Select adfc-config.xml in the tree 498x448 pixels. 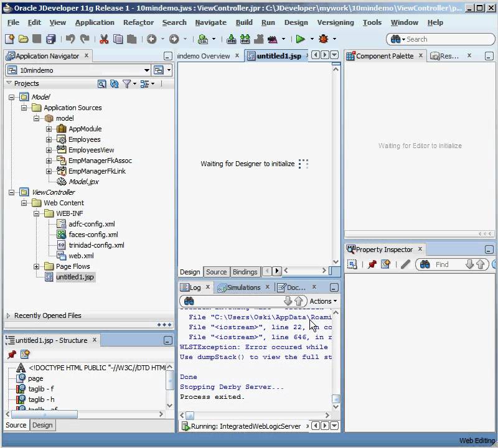click(x=92, y=224)
